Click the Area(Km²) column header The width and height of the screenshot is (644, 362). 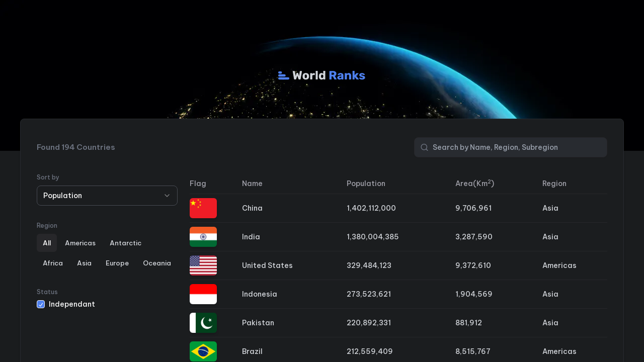click(475, 184)
